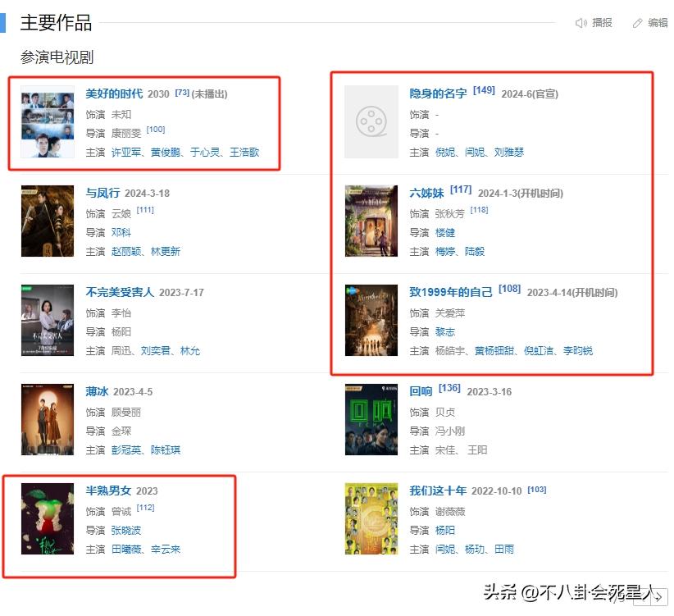Image resolution: width=674 pixels, height=616 pixels.
Task: Click actor link 闫妮 under 我们这十年
Action: [x=445, y=550]
